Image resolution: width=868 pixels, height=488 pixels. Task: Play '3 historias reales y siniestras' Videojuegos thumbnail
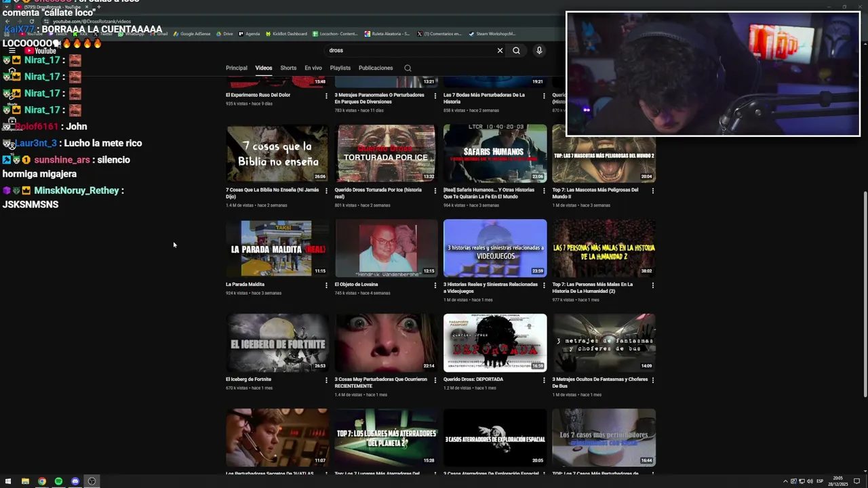(495, 247)
